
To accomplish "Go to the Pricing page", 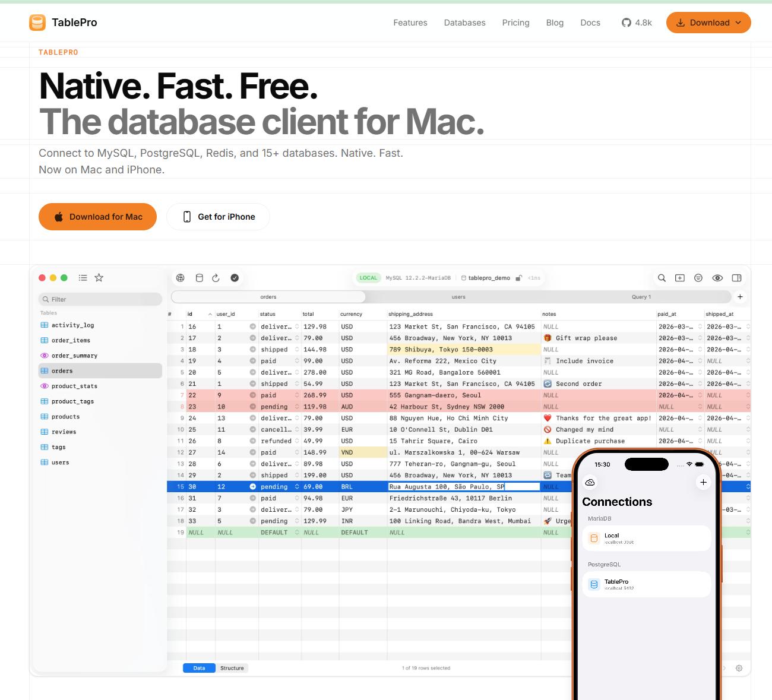I will 515,23.
